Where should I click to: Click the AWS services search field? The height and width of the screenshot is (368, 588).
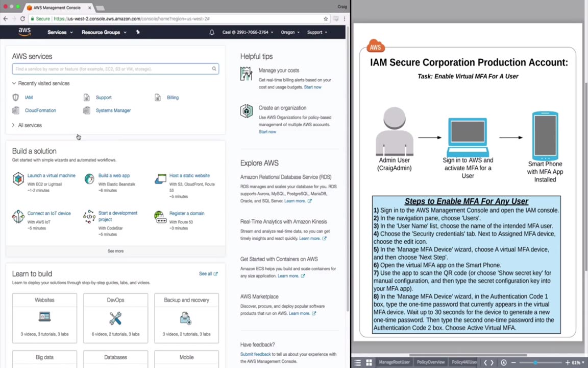(115, 68)
